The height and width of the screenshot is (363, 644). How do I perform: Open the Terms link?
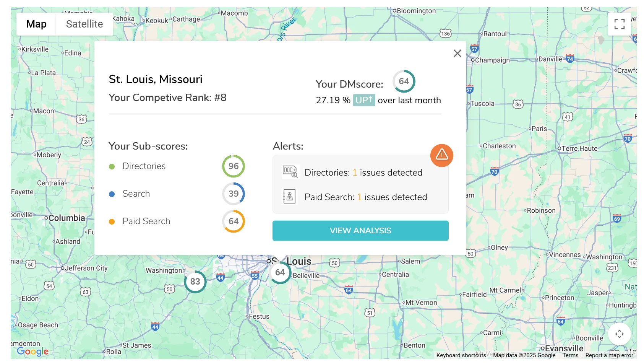point(570,355)
